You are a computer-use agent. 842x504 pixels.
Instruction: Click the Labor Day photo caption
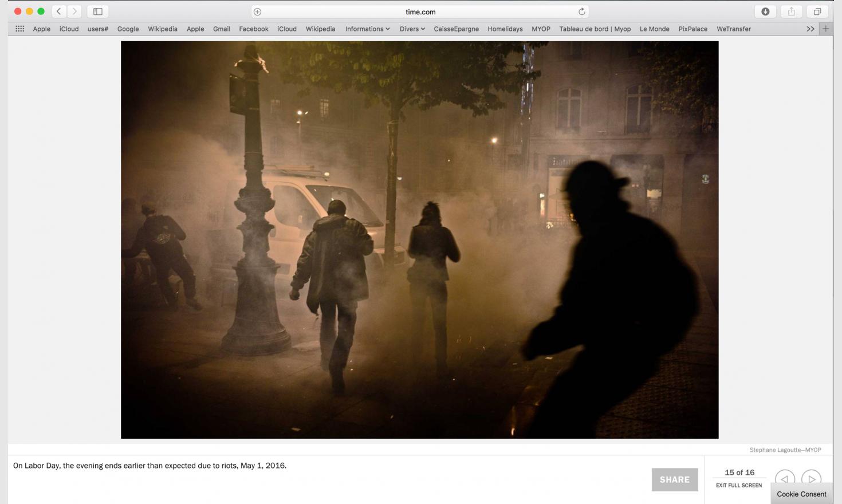tap(149, 466)
